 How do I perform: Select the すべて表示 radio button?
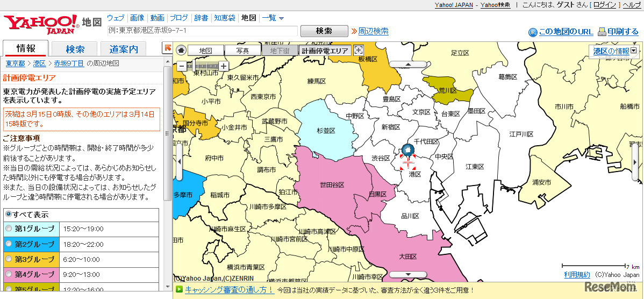[8, 215]
